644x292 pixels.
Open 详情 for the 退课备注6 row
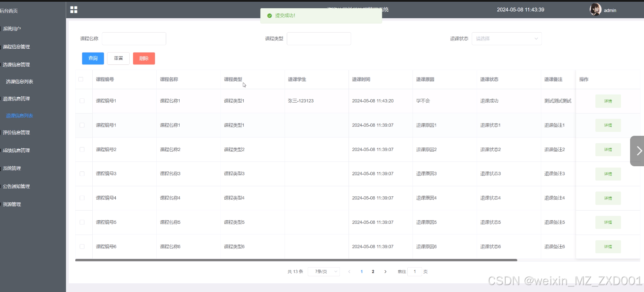click(608, 247)
